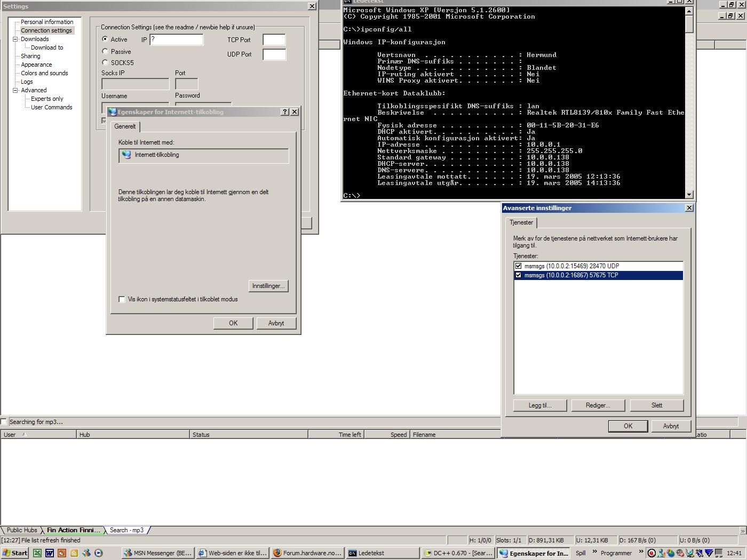
Task: Collapse the Advanced tree node
Action: [x=15, y=90]
